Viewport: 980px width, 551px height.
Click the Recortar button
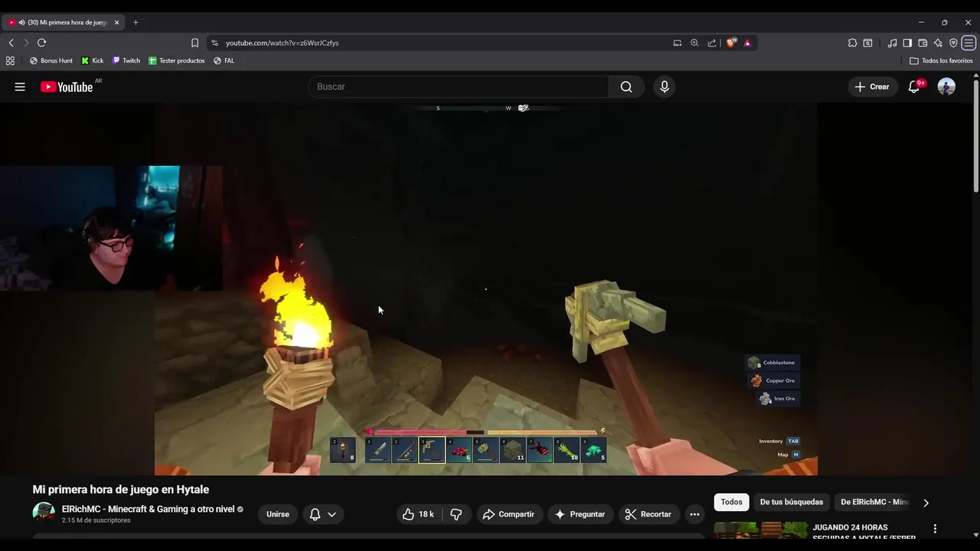pyautogui.click(x=648, y=514)
